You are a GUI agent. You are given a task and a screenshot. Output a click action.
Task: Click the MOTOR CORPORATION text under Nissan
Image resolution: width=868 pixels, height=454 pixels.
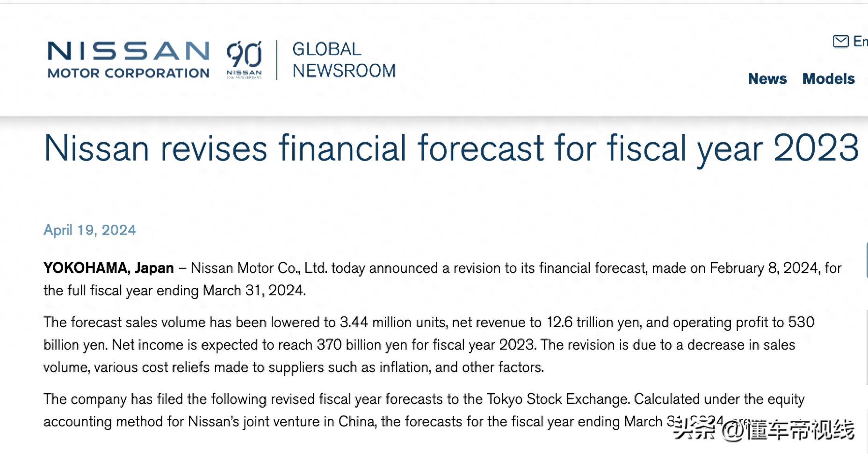click(129, 73)
